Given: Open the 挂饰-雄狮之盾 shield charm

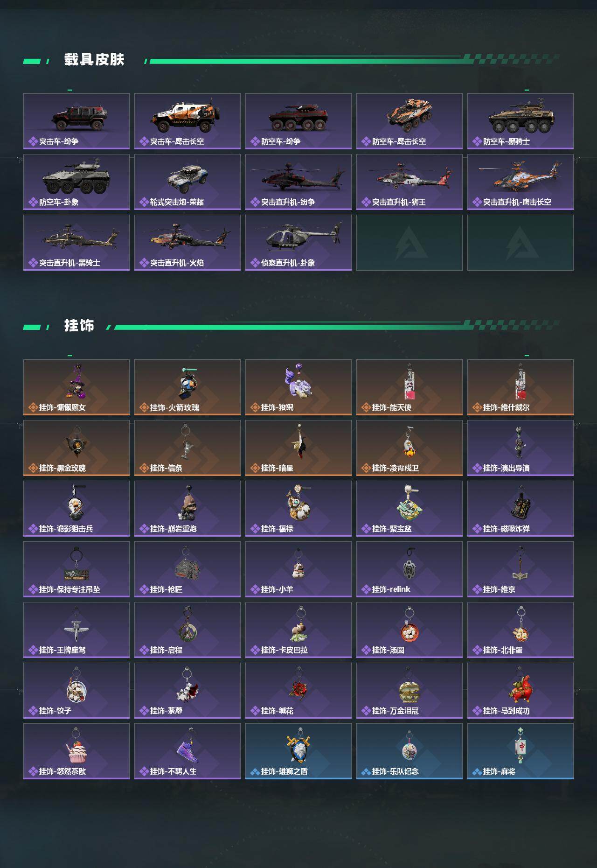Looking at the screenshot, I should tap(298, 751).
